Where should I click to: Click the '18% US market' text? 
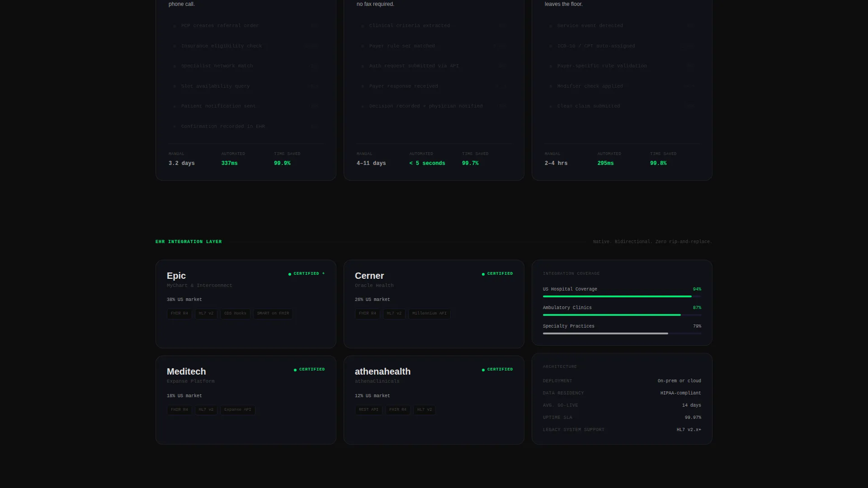pyautogui.click(x=184, y=396)
